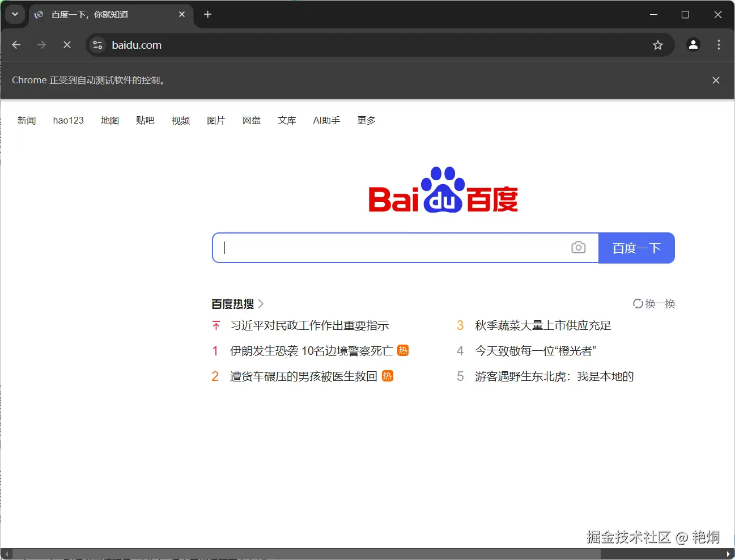This screenshot has height=560, width=735.
Task: Open a new tab with the plus icon
Action: click(207, 14)
